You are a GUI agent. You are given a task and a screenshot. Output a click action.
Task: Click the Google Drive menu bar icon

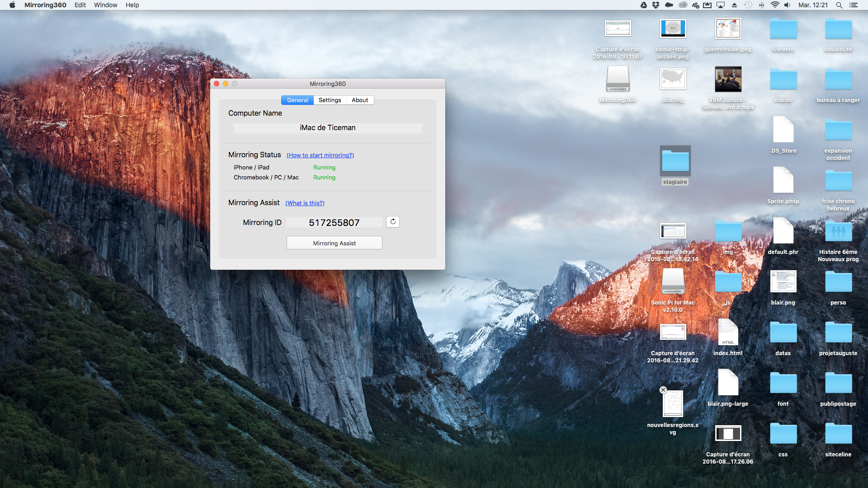643,5
